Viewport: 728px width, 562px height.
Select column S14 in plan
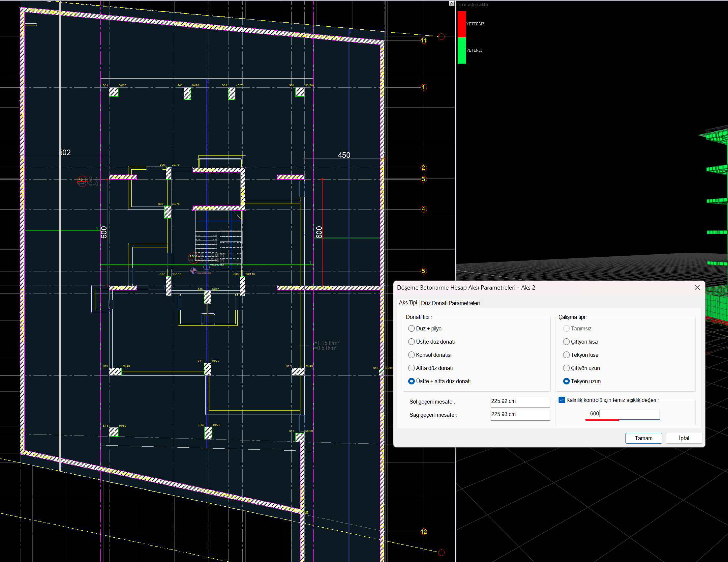click(x=208, y=433)
